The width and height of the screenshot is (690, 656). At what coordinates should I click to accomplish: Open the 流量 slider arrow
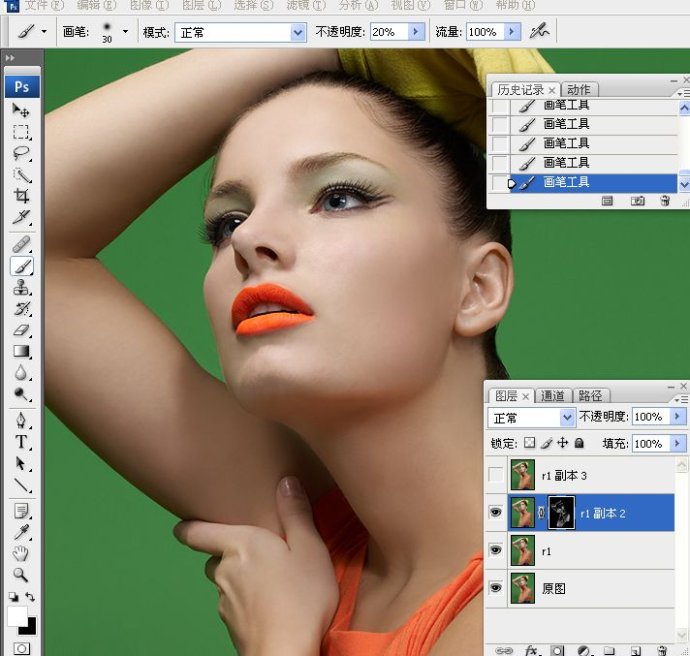pyautogui.click(x=512, y=32)
